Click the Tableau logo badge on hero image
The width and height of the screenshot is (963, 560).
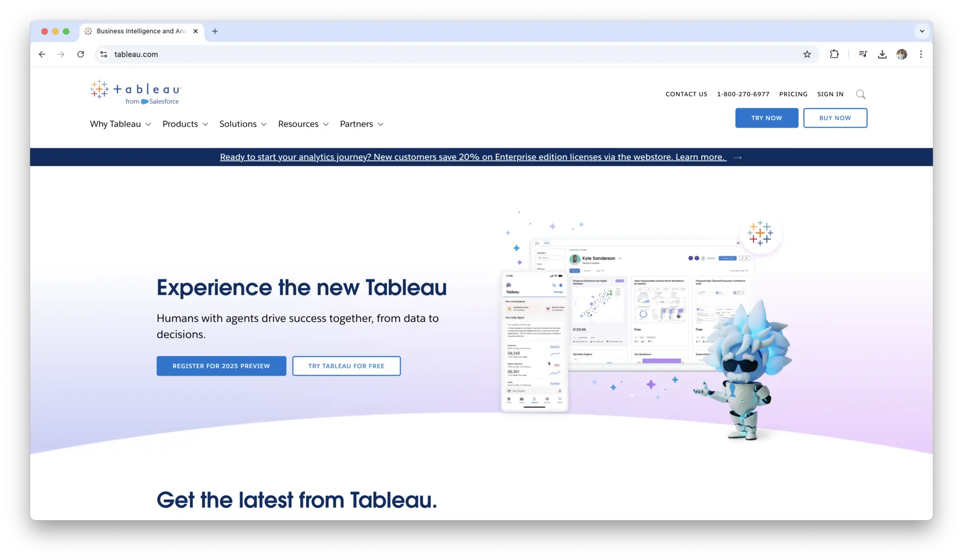760,233
